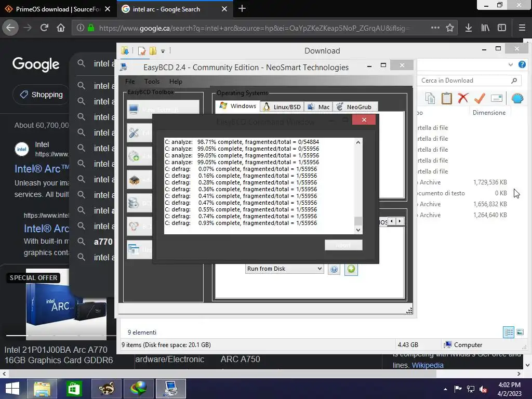Open BCD Deployment icon tool
532x399 pixels.
[139, 227]
